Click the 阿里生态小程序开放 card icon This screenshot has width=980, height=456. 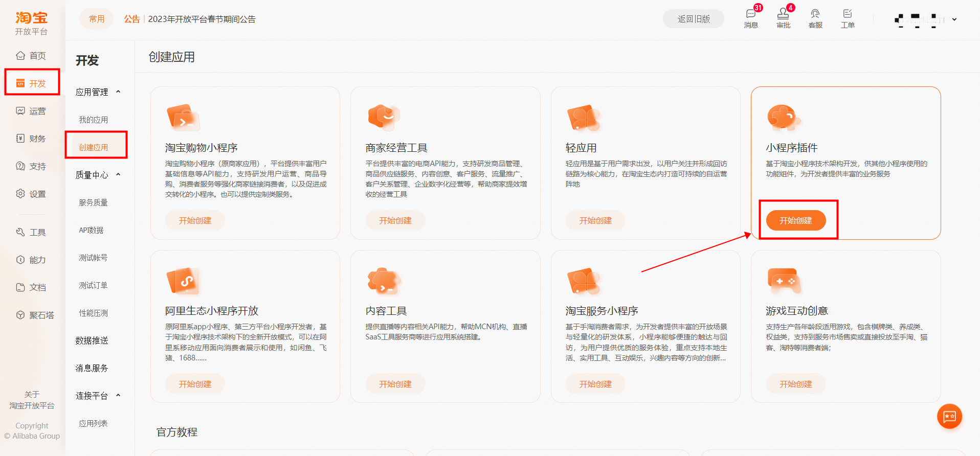[183, 281]
